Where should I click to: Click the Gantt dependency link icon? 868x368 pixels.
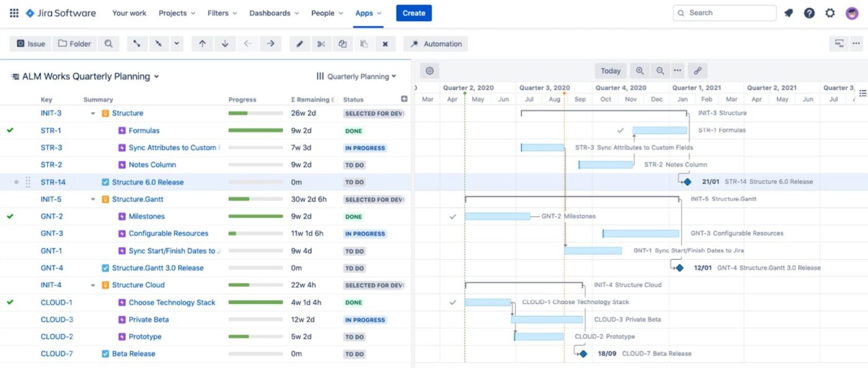pyautogui.click(x=697, y=71)
